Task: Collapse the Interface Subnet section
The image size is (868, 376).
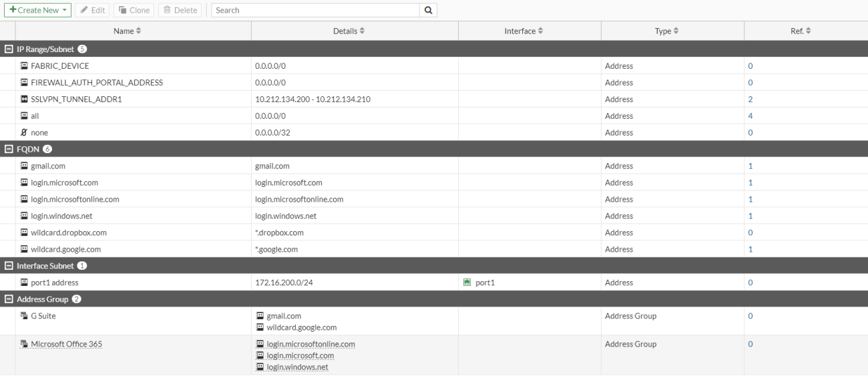Action: [8, 266]
